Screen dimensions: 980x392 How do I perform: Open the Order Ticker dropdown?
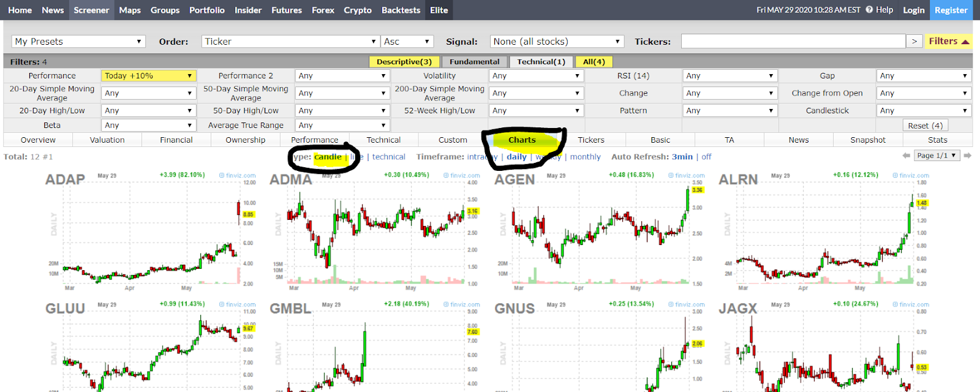click(290, 41)
